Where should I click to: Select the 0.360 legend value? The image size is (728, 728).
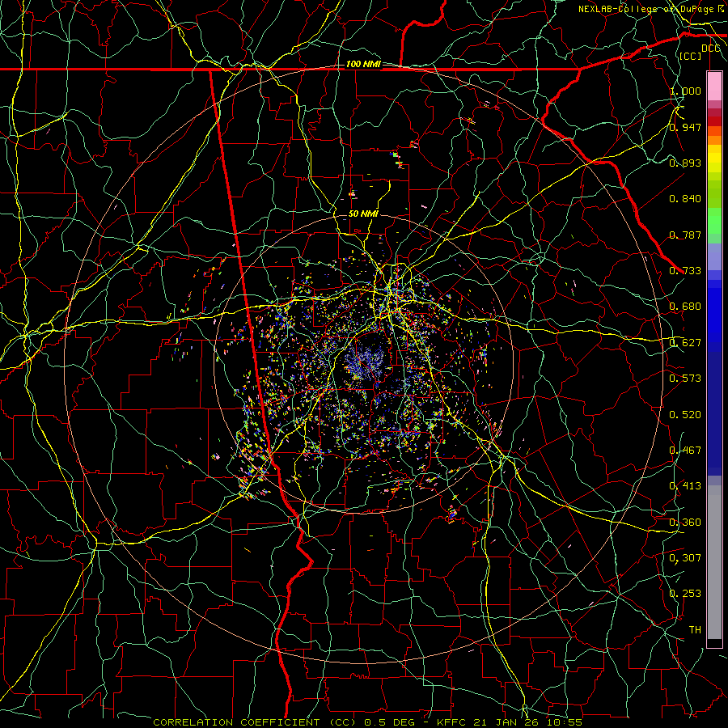tap(685, 523)
